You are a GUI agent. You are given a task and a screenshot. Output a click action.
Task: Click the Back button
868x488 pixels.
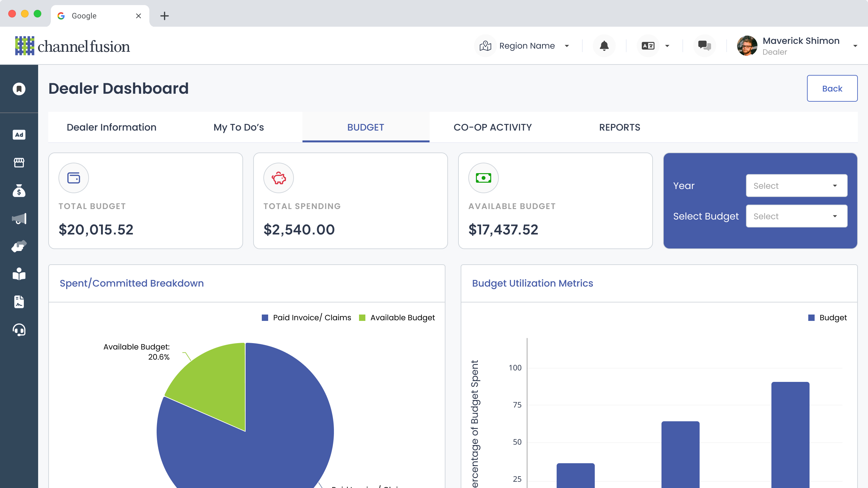point(831,88)
